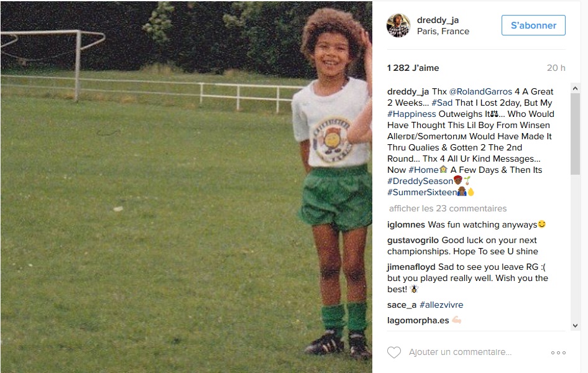The image size is (588, 373).
Task: Click the #Happiness hashtag
Action: point(411,114)
